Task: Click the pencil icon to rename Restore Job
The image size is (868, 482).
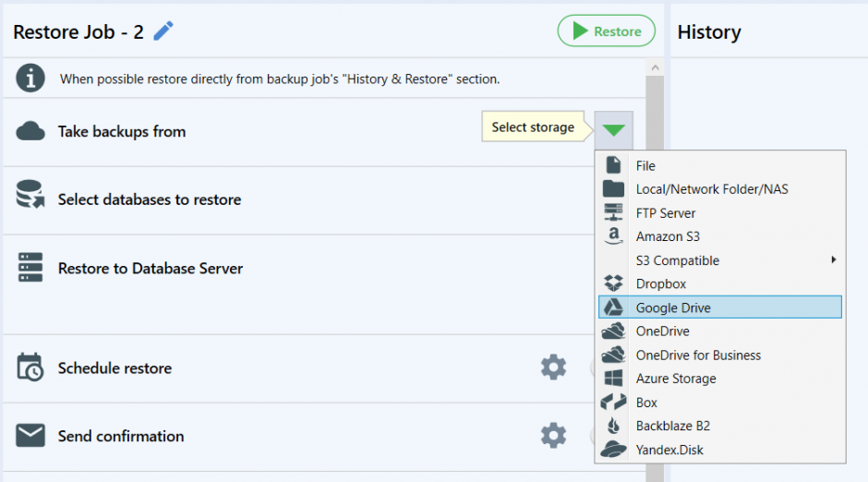Action: click(163, 31)
